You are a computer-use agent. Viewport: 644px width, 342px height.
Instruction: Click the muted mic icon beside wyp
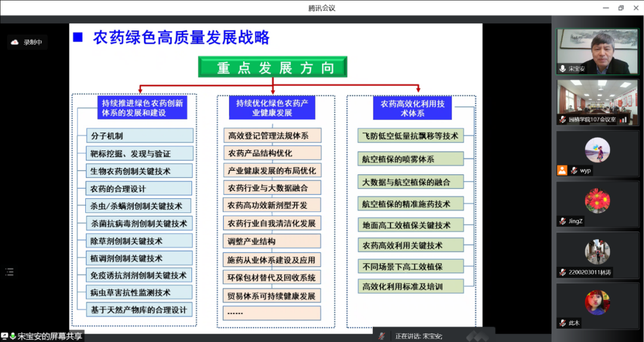(x=574, y=170)
